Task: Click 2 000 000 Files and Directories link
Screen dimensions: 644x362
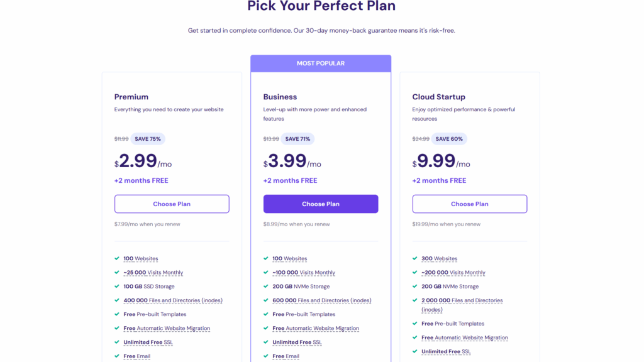Action: pos(462,300)
